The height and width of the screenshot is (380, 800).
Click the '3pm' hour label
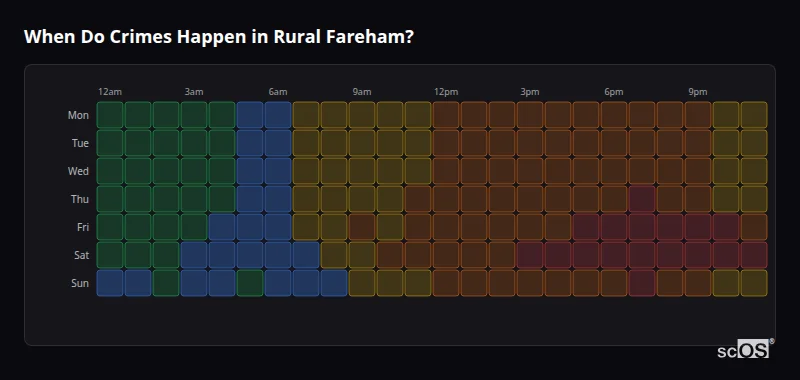(x=530, y=92)
